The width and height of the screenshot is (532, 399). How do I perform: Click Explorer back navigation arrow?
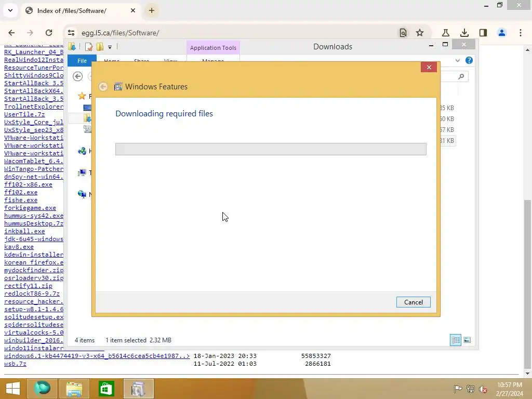pyautogui.click(x=78, y=76)
